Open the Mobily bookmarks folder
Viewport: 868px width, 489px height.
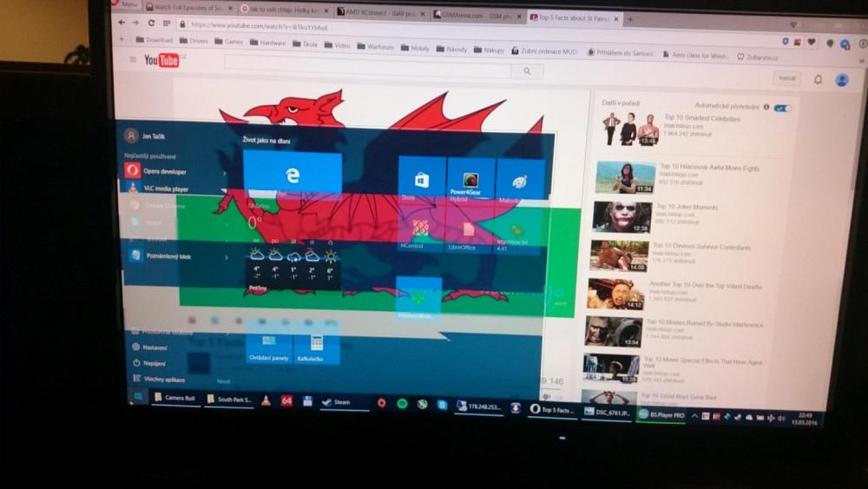click(x=415, y=48)
